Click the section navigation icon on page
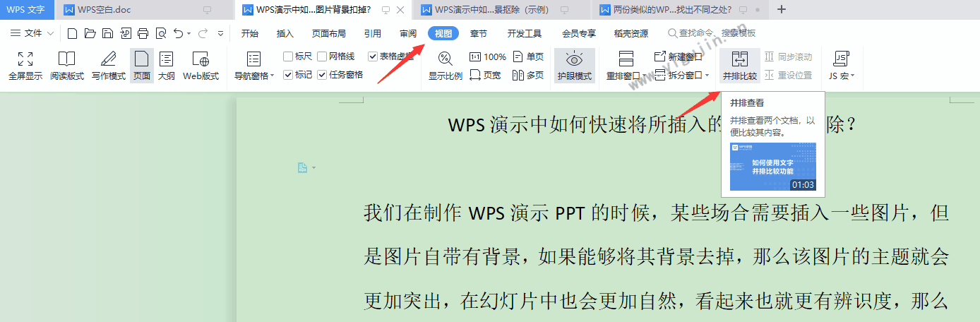The image size is (980, 322). click(302, 167)
